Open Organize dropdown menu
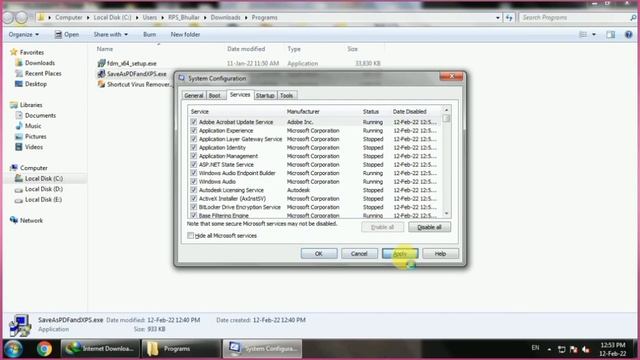This screenshot has width=640, height=360. 24,35
